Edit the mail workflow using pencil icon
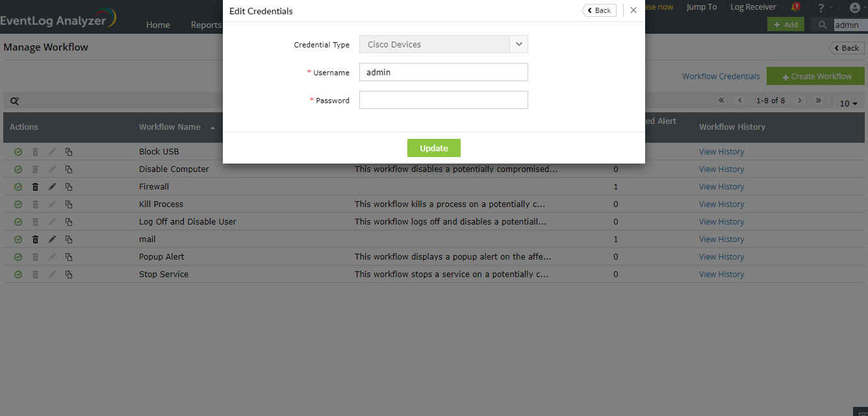Viewport: 868px width, 416px height. click(53, 239)
